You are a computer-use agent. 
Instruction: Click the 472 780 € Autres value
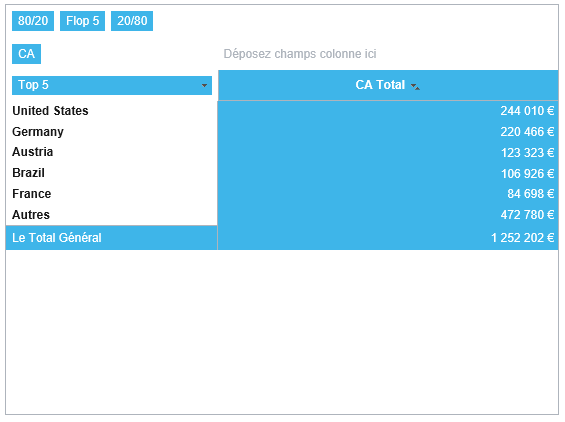[x=527, y=215]
